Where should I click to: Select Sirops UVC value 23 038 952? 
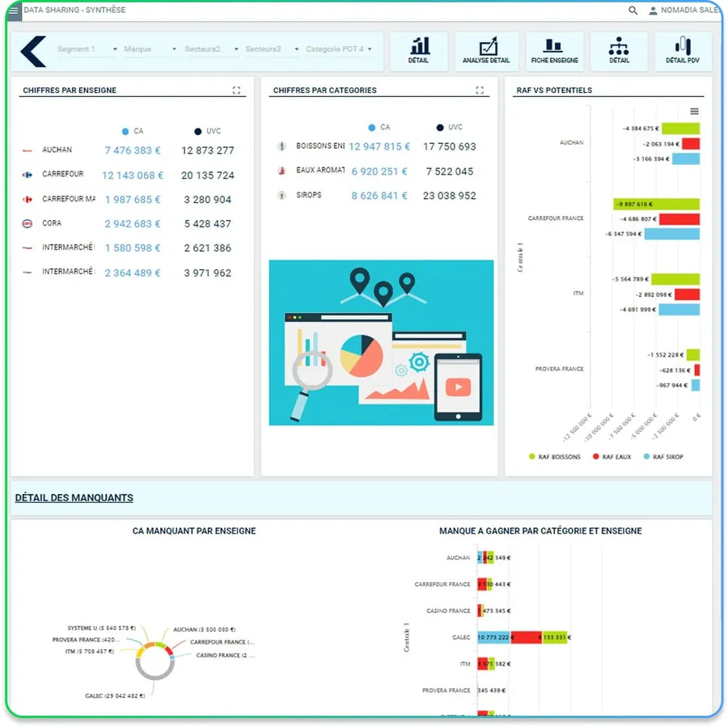point(449,196)
